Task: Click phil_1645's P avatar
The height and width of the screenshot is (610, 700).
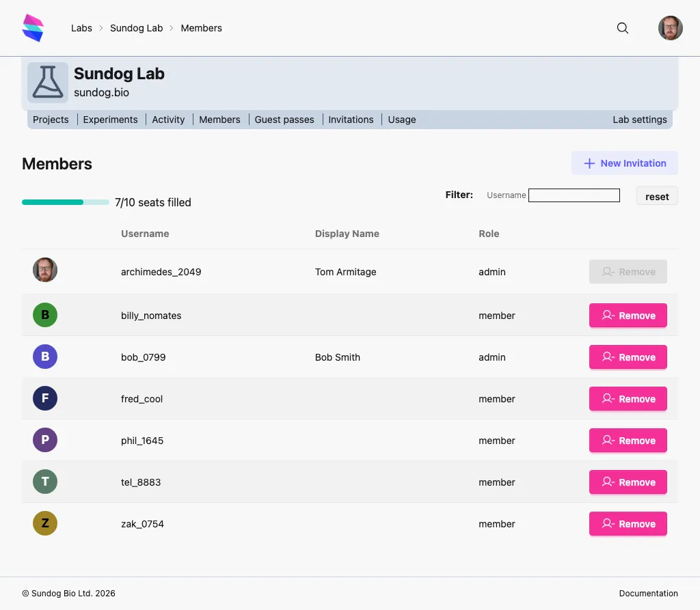Action: click(45, 440)
